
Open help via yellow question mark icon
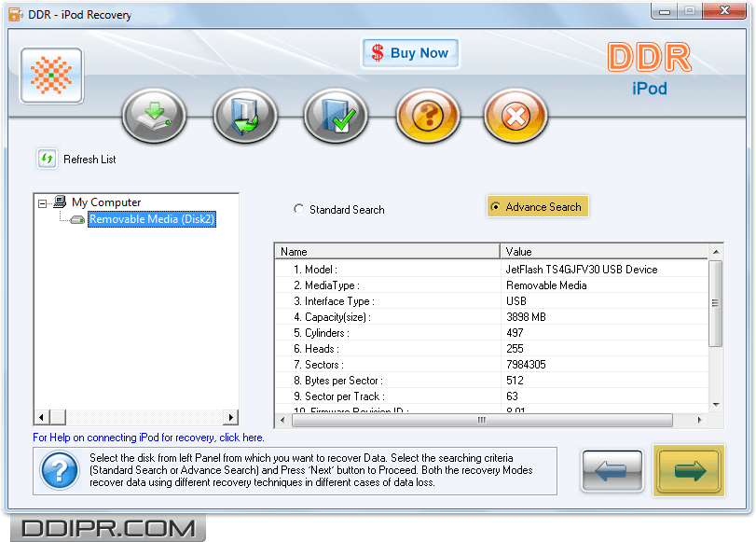[428, 116]
